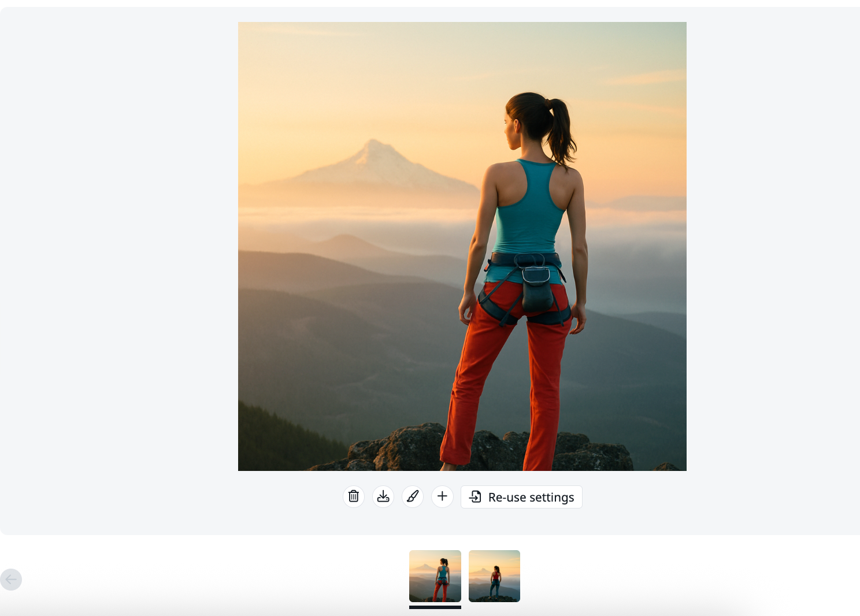860x616 pixels.
Task: Open the brush edit tool
Action: click(x=413, y=496)
